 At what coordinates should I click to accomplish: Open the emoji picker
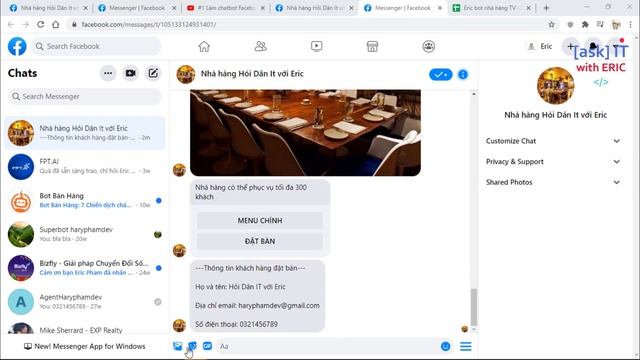446,346
